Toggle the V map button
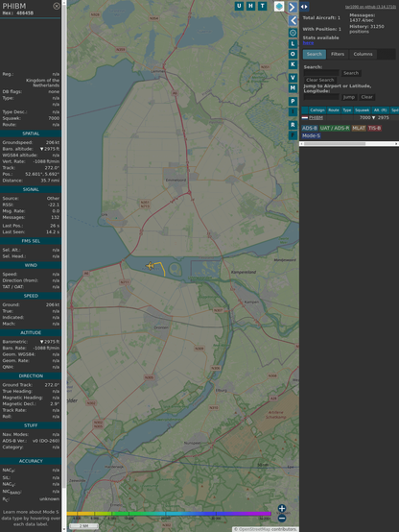 (293, 78)
